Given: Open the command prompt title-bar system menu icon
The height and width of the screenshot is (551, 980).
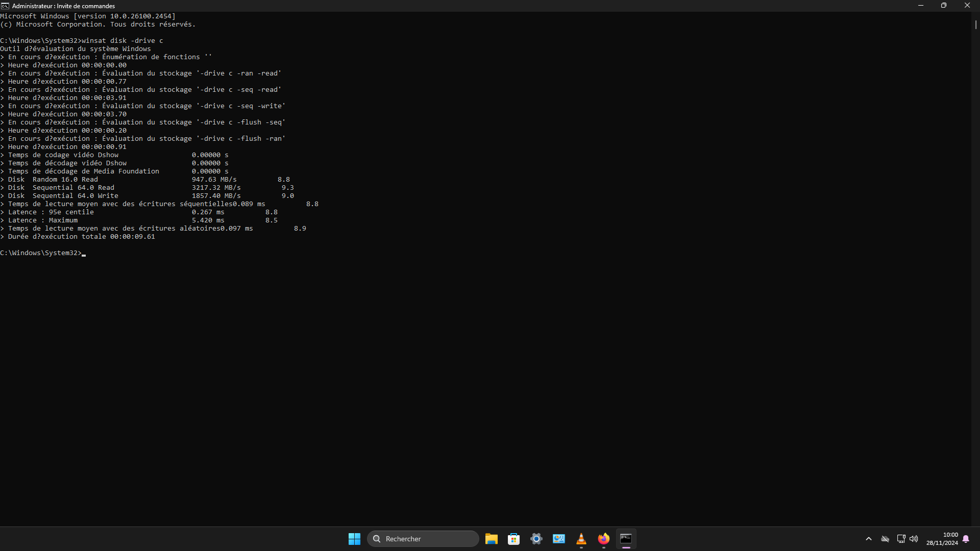Looking at the screenshot, I should point(5,6).
